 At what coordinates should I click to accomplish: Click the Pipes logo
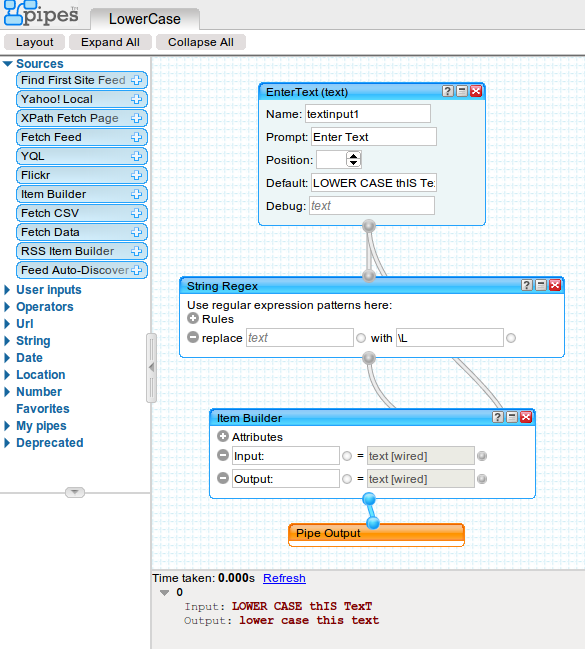41,14
